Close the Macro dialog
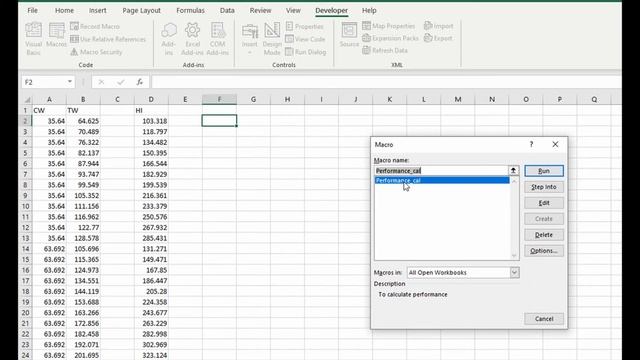640x360 pixels. coord(555,144)
